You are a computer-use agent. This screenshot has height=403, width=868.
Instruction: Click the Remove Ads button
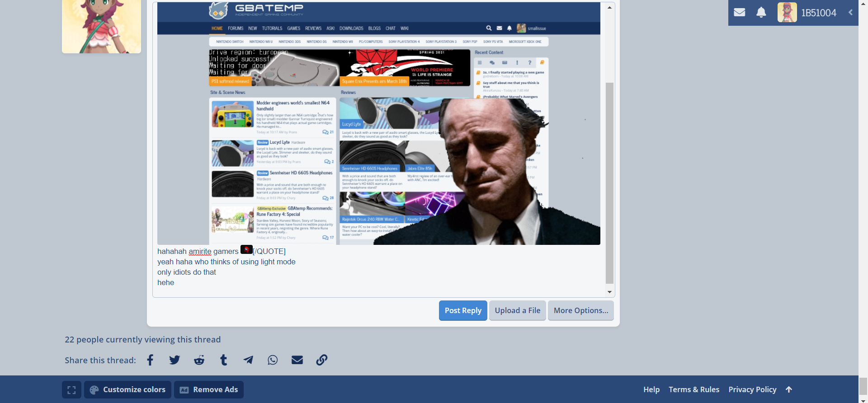pyautogui.click(x=209, y=389)
